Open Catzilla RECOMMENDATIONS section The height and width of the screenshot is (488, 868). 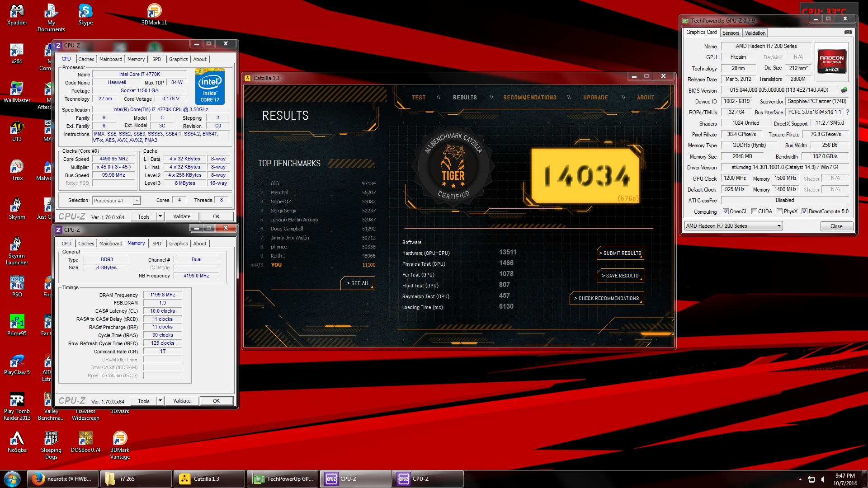tap(530, 98)
